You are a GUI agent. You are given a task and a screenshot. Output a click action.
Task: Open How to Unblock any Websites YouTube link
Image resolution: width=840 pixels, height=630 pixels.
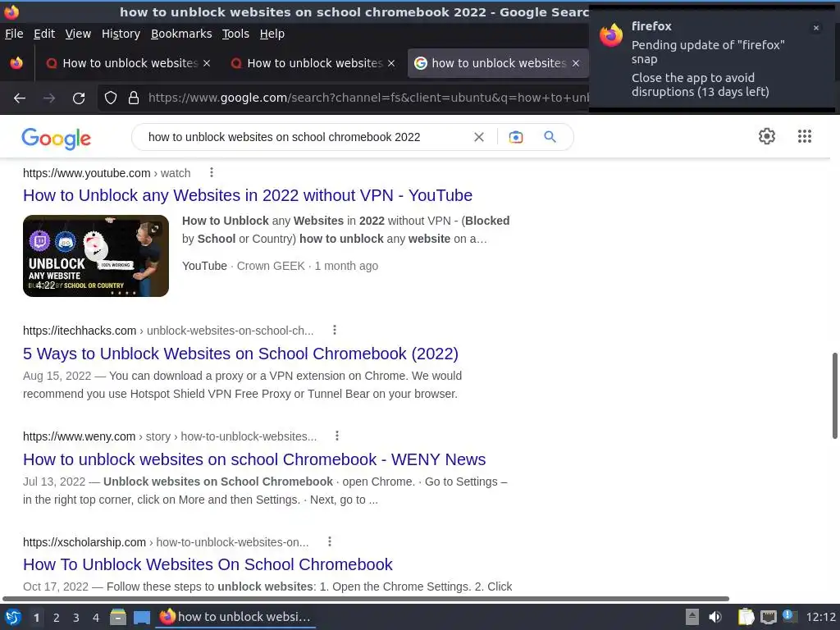point(248,195)
